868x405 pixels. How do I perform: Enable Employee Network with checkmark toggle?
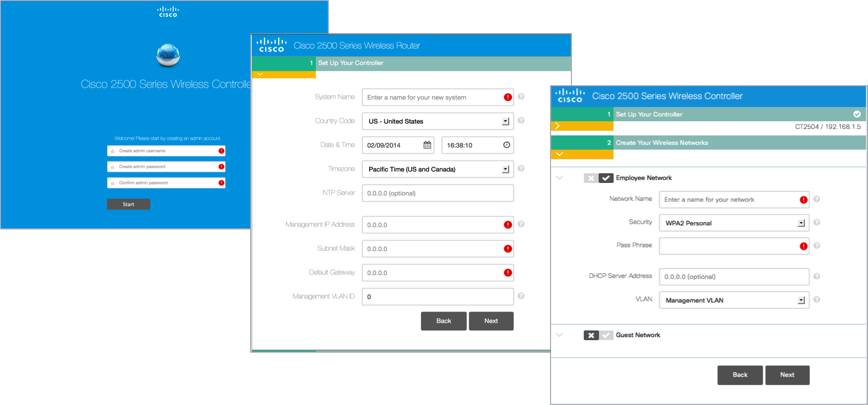[x=606, y=178]
